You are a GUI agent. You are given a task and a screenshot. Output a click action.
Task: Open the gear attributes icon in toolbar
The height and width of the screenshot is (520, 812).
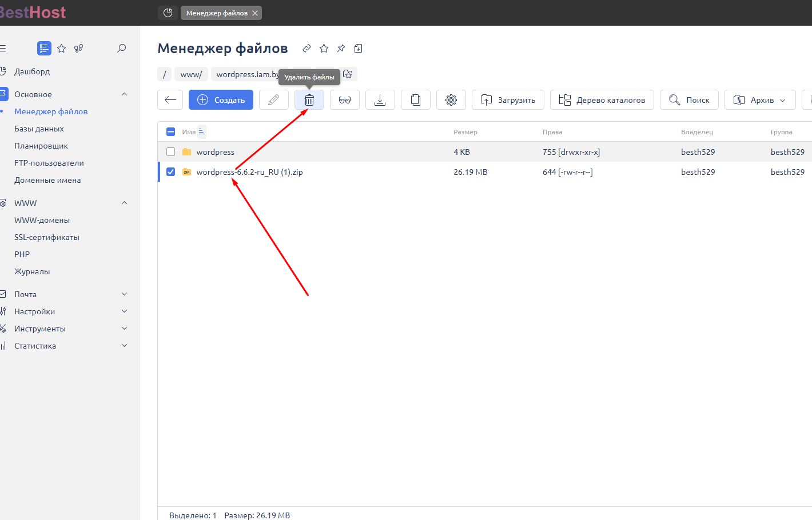coord(451,100)
